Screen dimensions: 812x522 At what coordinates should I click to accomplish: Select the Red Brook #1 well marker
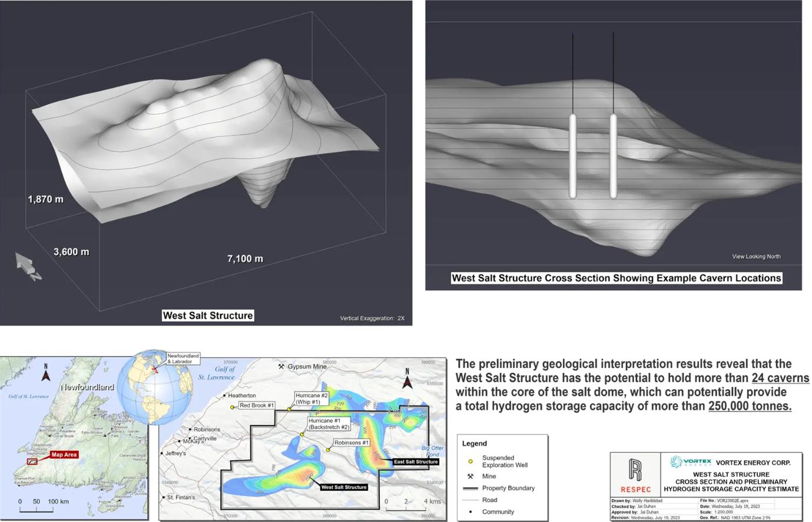click(x=233, y=407)
